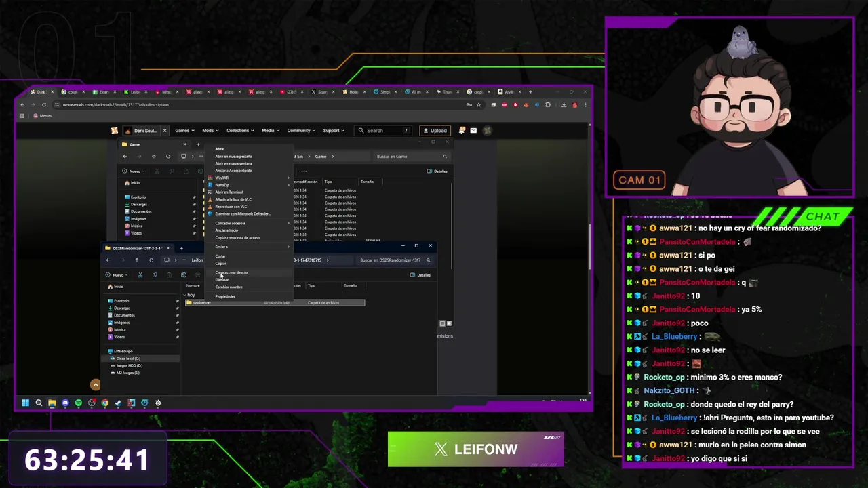Open Nexus Mods messages envelope icon
Viewport: 868px width, 488px height.
[x=473, y=130]
